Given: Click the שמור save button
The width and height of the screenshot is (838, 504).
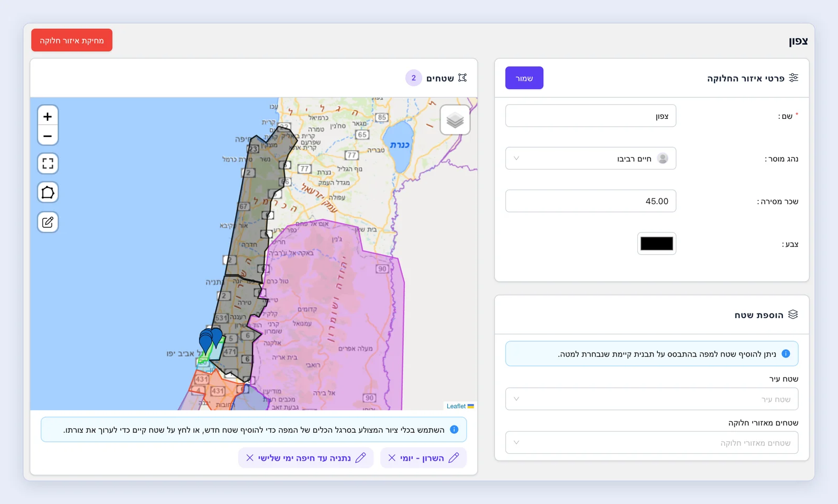Looking at the screenshot, I should 524,78.
